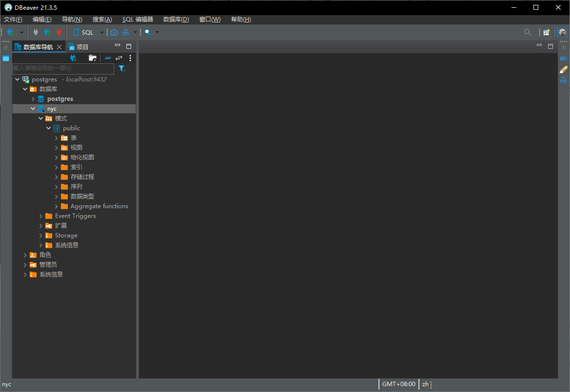The width and height of the screenshot is (570, 392).
Task: Click the gray Connect plug icon
Action: (36, 32)
